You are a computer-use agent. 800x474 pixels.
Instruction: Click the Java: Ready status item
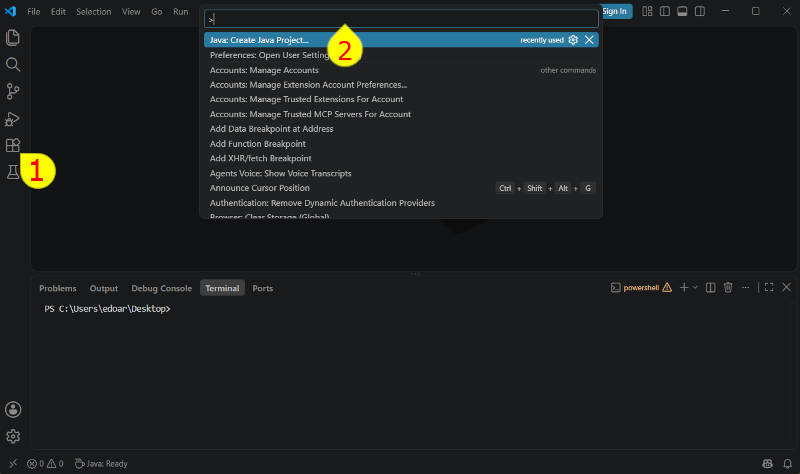click(x=101, y=464)
